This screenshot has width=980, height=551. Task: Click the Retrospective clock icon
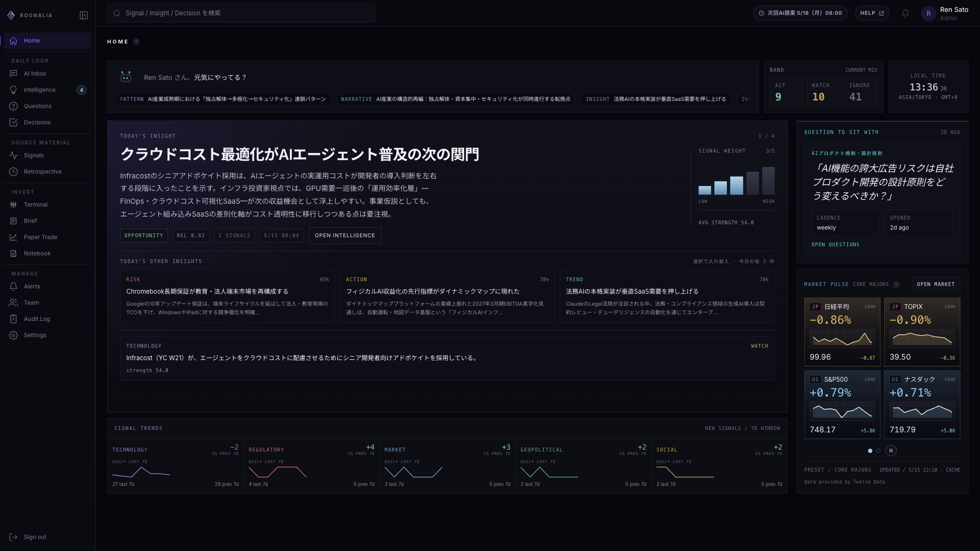click(x=13, y=172)
